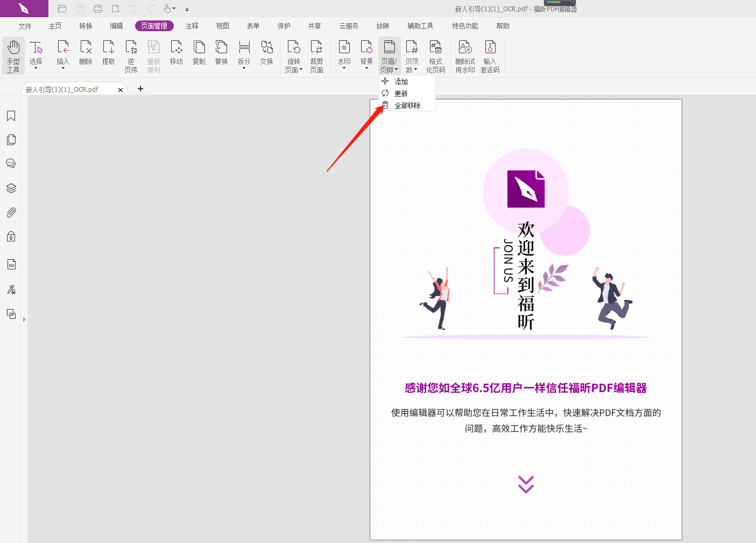This screenshot has width=756, height=543.
Task: Reverse pages with the 逆页序 icon
Action: pos(131,55)
